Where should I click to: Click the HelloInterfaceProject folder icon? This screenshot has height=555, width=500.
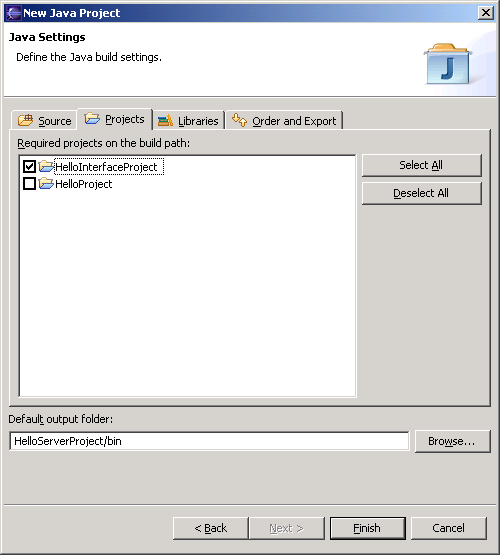tap(46, 166)
